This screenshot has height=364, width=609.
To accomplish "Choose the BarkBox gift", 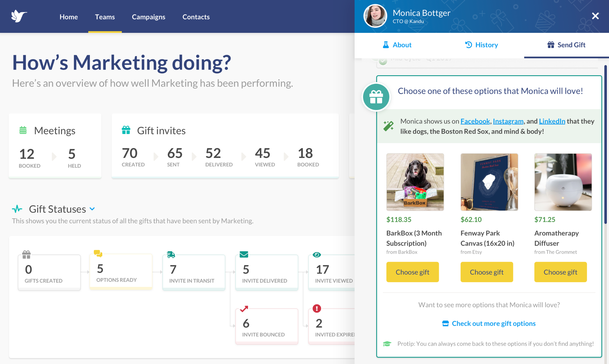I will point(413,272).
